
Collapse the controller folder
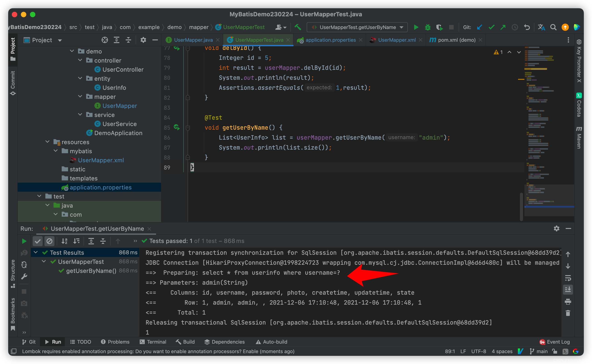80,60
